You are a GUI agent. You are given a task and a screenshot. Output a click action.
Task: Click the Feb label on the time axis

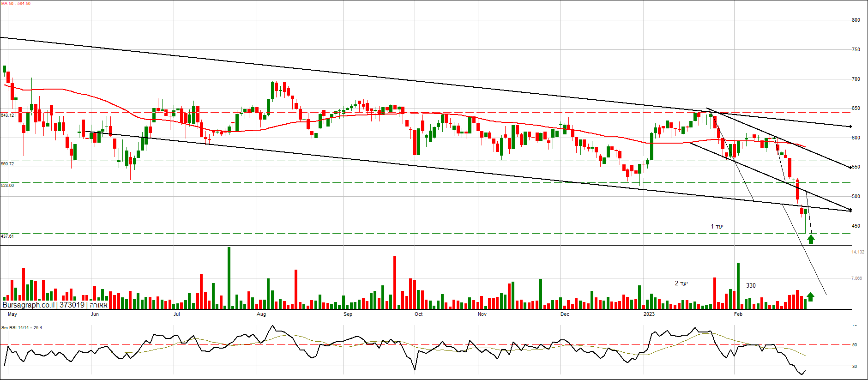[738, 314]
